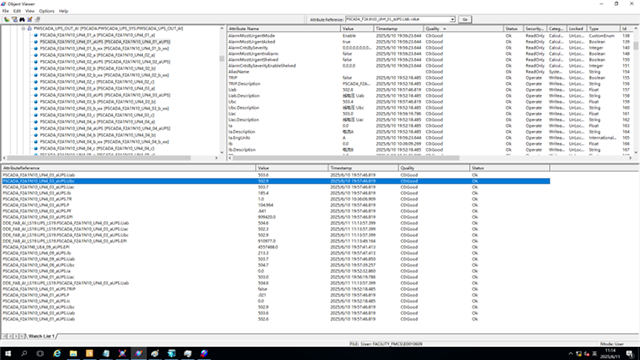Select tree item PSCADA_F2A1N10_UN4_02_b_wx
This screenshot has width=640, height=360.
coord(104,75)
